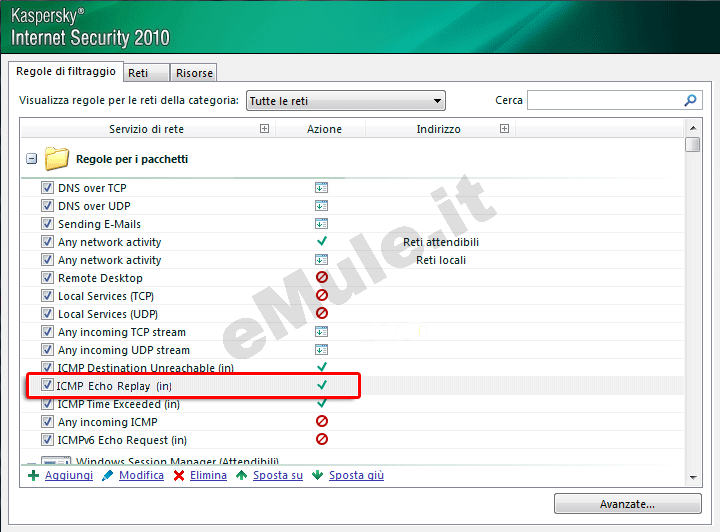Click allow checkmark for ICMP Destination Unreachable
The width and height of the screenshot is (720, 532).
pyautogui.click(x=322, y=367)
